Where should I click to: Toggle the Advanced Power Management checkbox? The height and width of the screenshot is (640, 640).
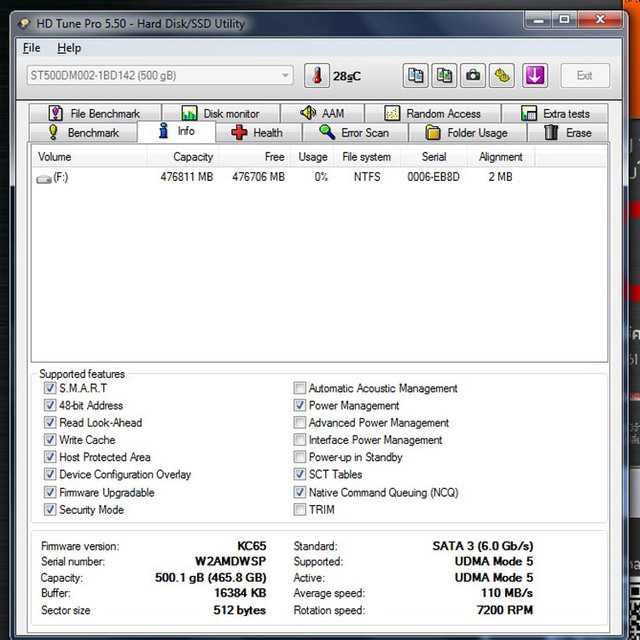pyautogui.click(x=300, y=422)
